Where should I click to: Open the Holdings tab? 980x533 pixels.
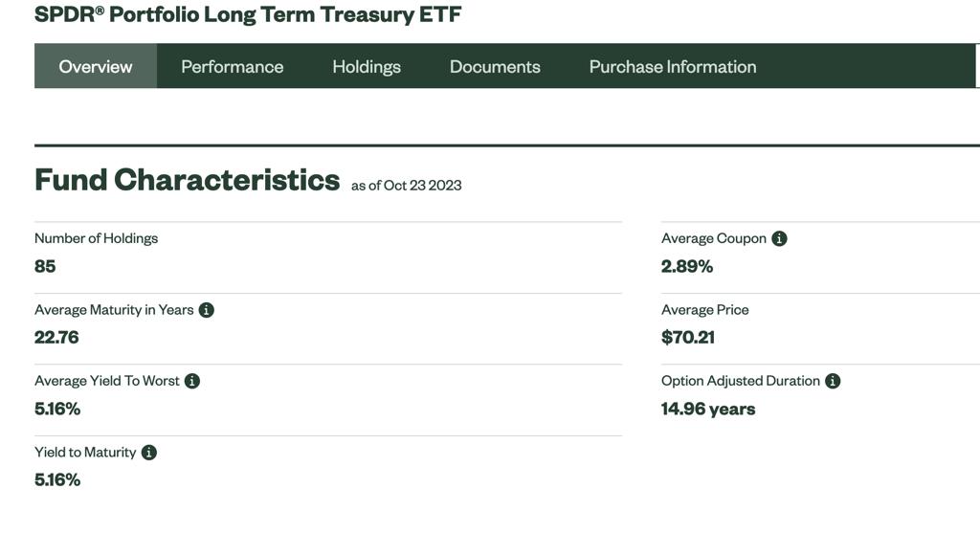tap(367, 66)
